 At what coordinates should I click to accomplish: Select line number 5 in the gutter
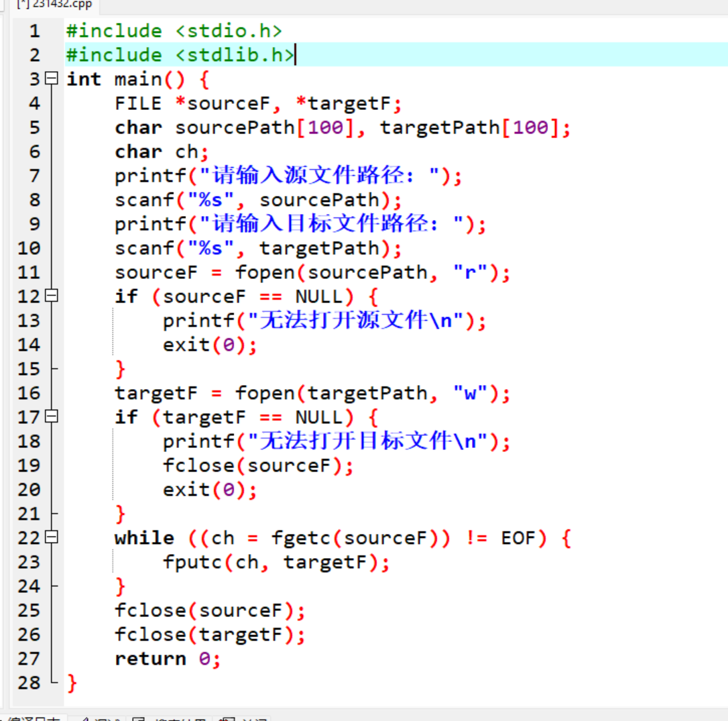coord(34,127)
